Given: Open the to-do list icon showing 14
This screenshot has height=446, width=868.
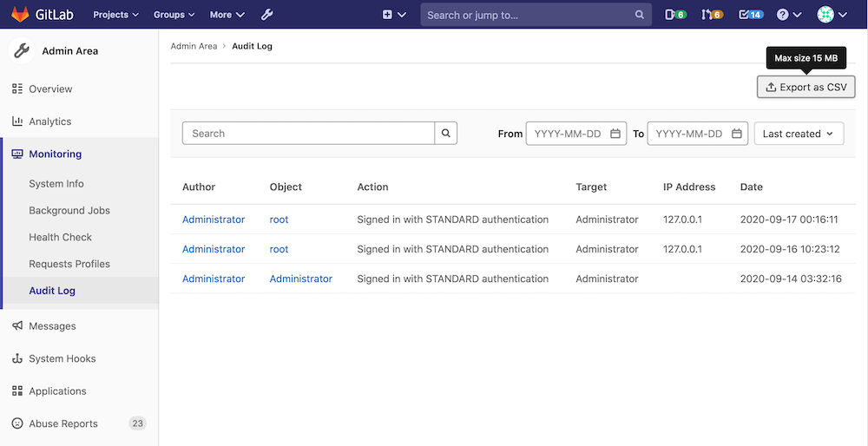Looking at the screenshot, I should (x=750, y=15).
